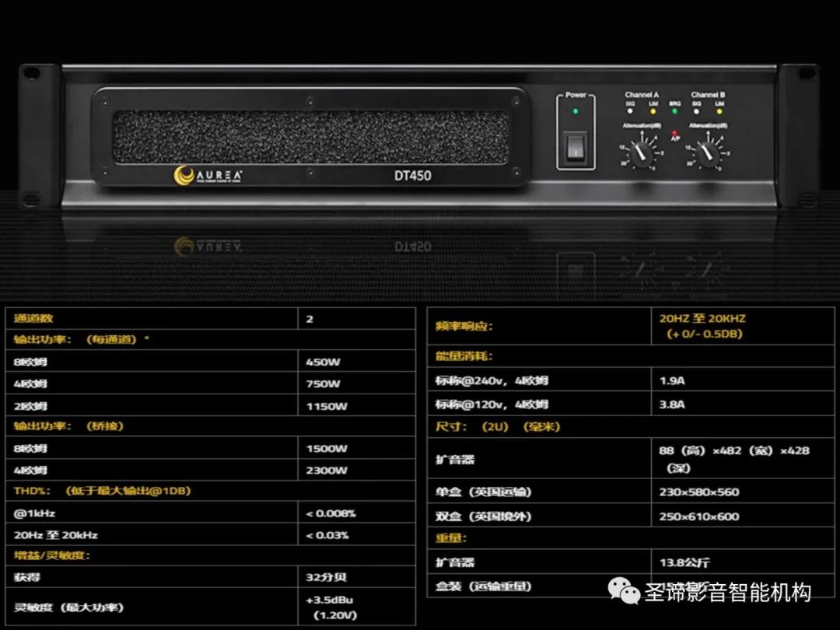Click the red A/P indicator LED

[674, 134]
